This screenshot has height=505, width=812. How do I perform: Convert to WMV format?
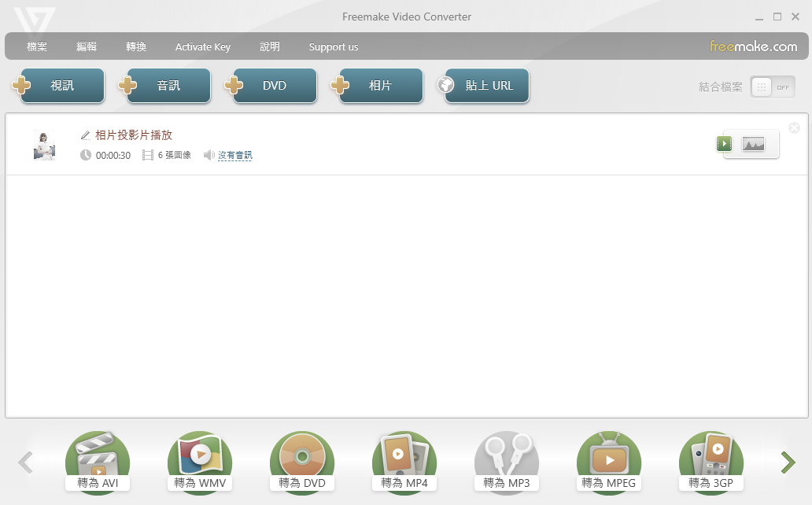pyautogui.click(x=200, y=463)
